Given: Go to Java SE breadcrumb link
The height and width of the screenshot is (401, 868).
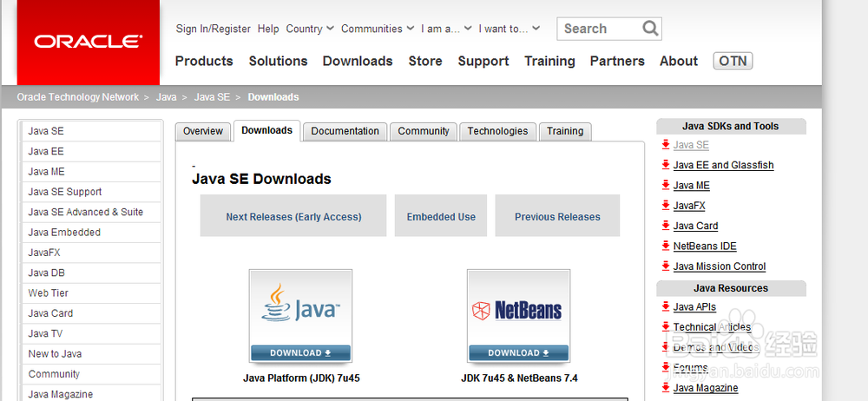Looking at the screenshot, I should (x=212, y=97).
